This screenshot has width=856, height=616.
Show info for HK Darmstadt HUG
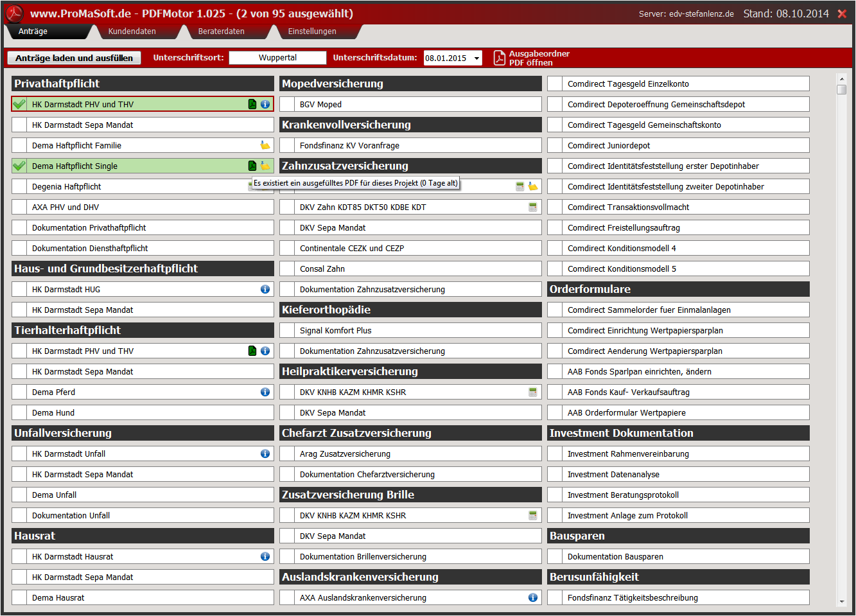click(x=265, y=289)
